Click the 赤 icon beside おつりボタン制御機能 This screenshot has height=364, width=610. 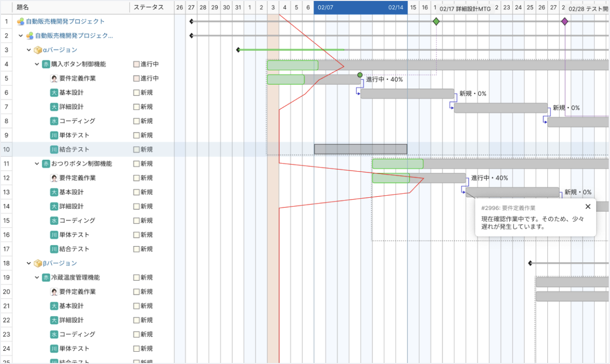pyautogui.click(x=46, y=163)
